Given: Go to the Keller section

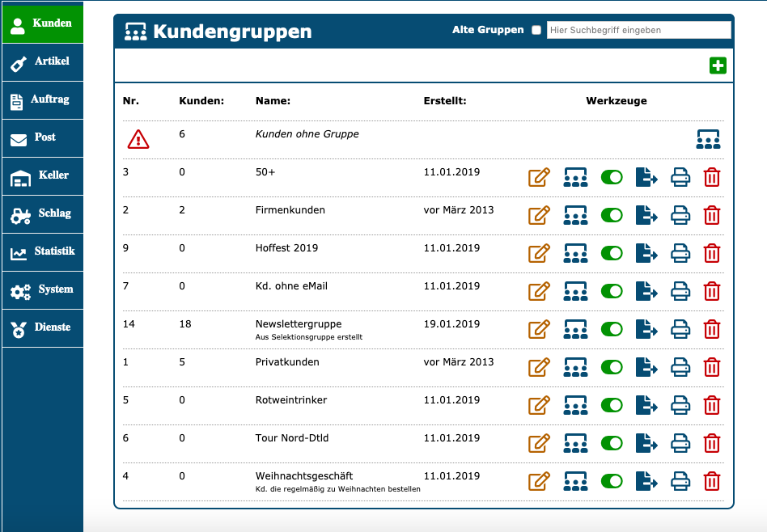Looking at the screenshot, I should [x=41, y=175].
